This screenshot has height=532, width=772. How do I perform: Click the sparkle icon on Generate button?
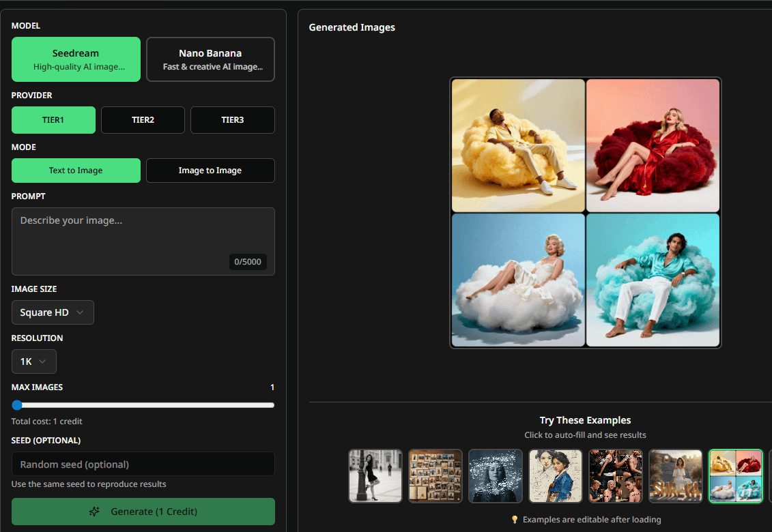(x=94, y=512)
